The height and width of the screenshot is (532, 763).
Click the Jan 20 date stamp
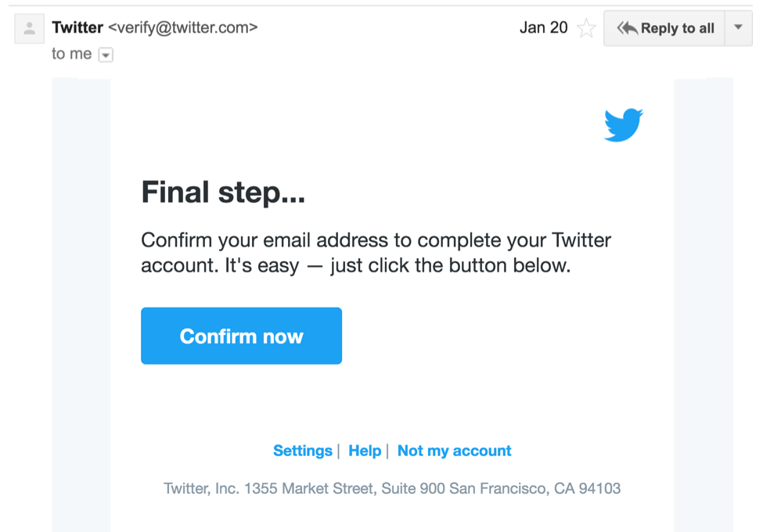coord(543,28)
